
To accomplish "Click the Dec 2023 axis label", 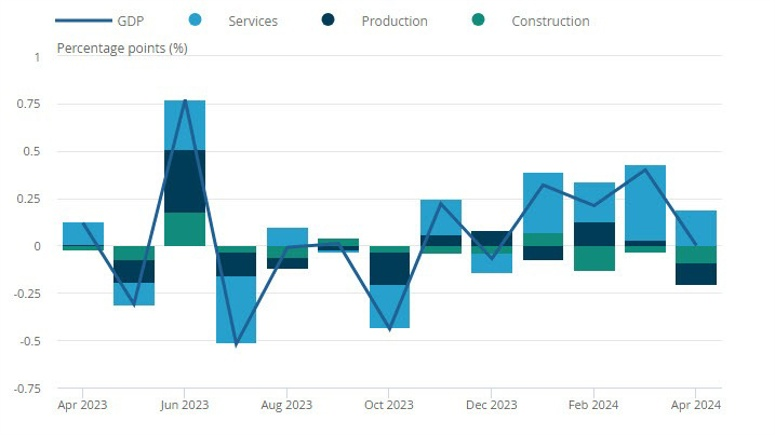I will (491, 405).
